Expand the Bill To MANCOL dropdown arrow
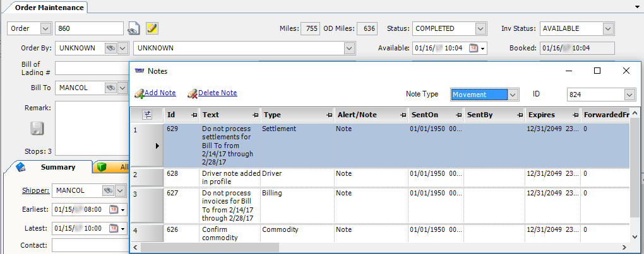Screen dimensions: 644x254 [x=122, y=88]
